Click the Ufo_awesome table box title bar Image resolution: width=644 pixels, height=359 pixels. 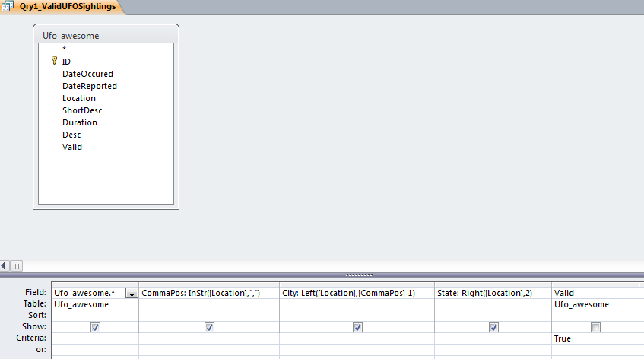(x=106, y=35)
